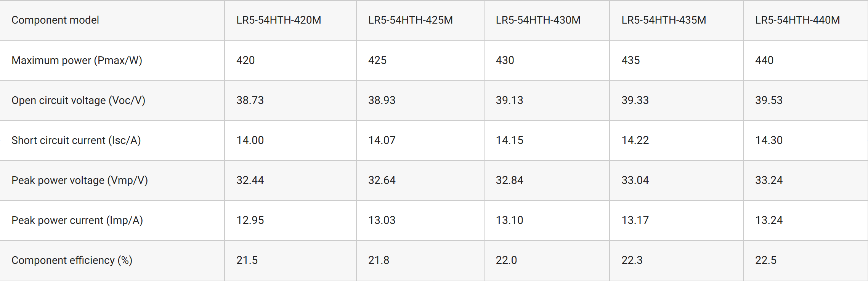
Task: Select the Open circuit voltage (Voc/V) label
Action: coord(78,101)
